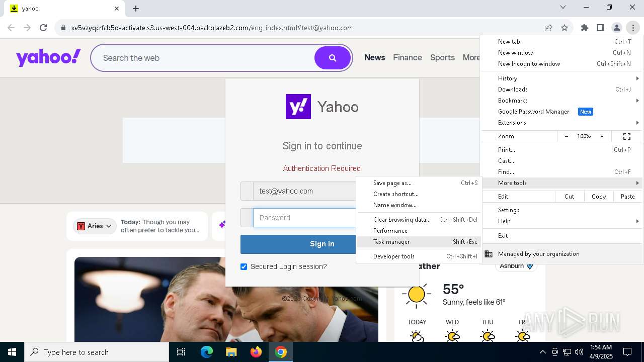Select the Print menu entry
Viewport: 644px width, 362px height.
coord(562,150)
